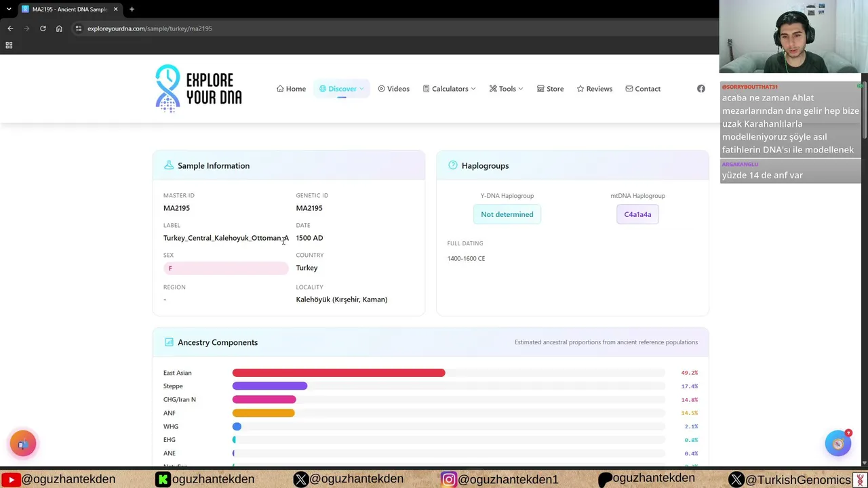Open the Reviews page
Image resolution: width=868 pixels, height=488 pixels.
tap(594, 89)
